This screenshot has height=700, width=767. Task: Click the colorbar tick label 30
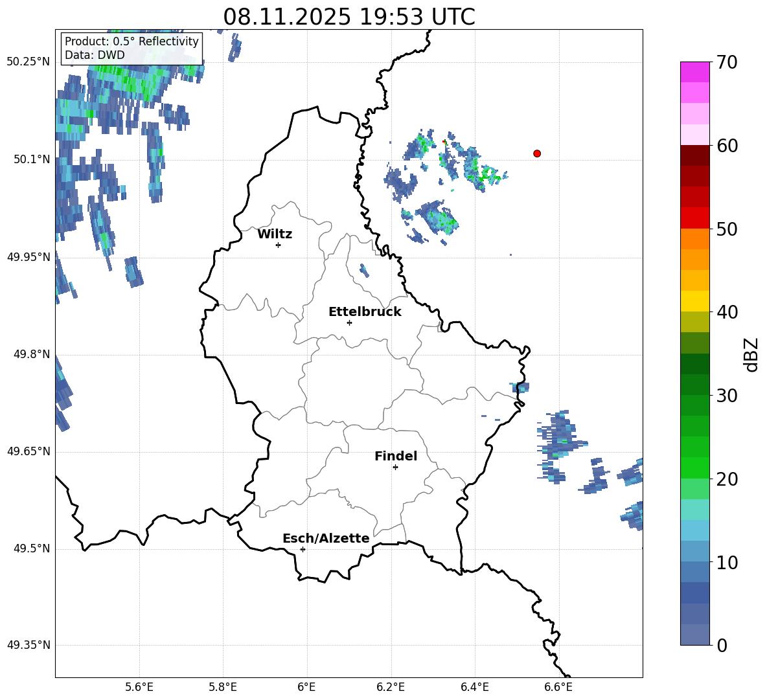coord(727,396)
